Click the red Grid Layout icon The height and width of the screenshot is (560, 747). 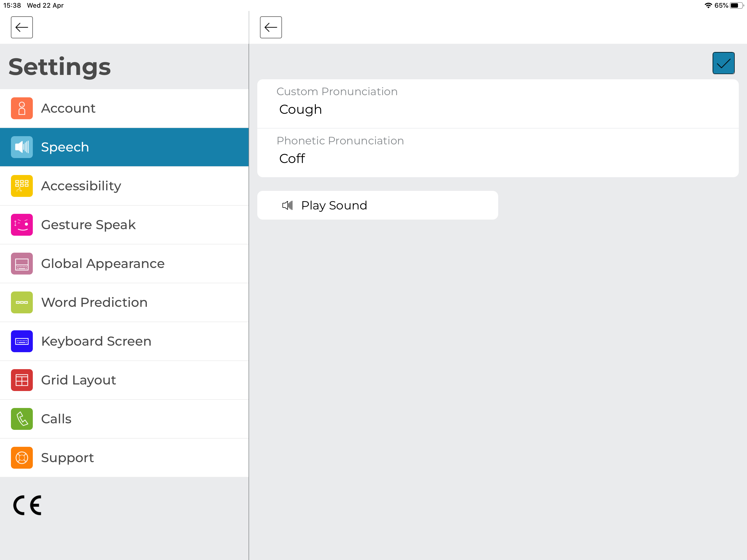point(22,380)
